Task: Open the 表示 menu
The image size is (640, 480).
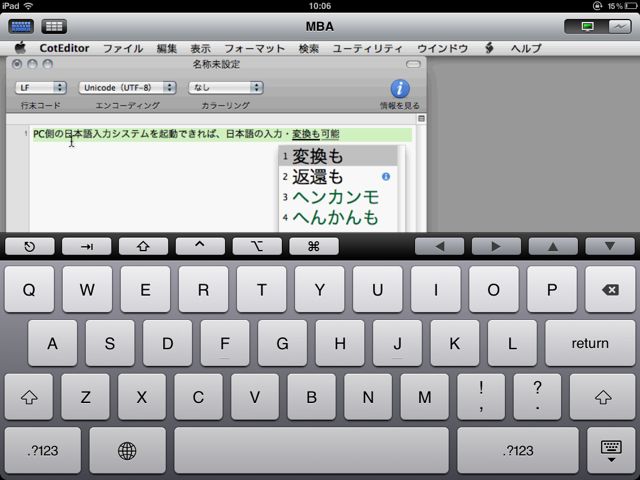Action: [200, 49]
